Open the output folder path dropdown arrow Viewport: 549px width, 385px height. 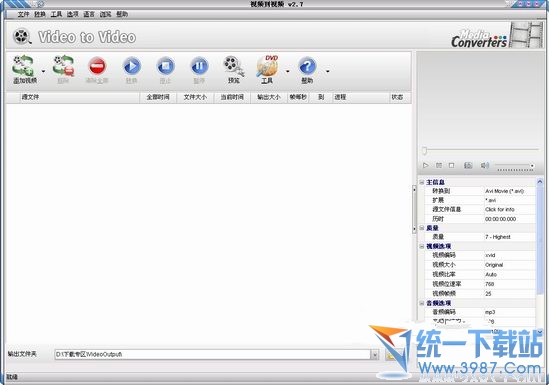click(375, 355)
